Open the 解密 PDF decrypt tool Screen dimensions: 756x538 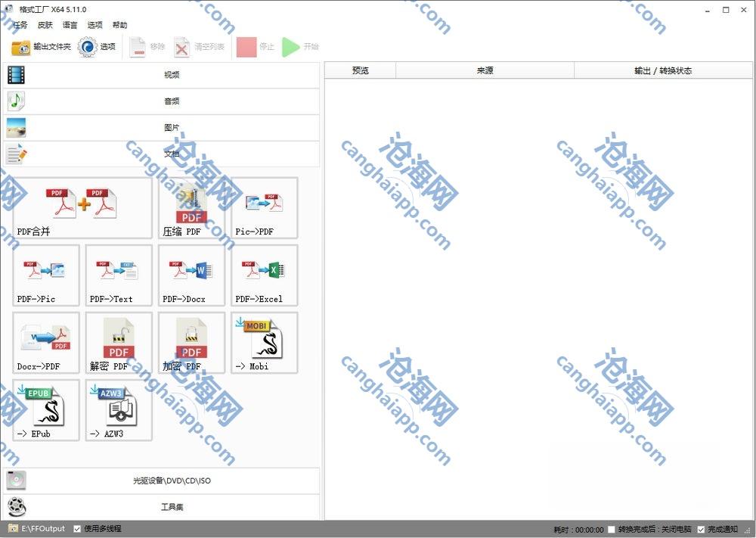pyautogui.click(x=119, y=343)
